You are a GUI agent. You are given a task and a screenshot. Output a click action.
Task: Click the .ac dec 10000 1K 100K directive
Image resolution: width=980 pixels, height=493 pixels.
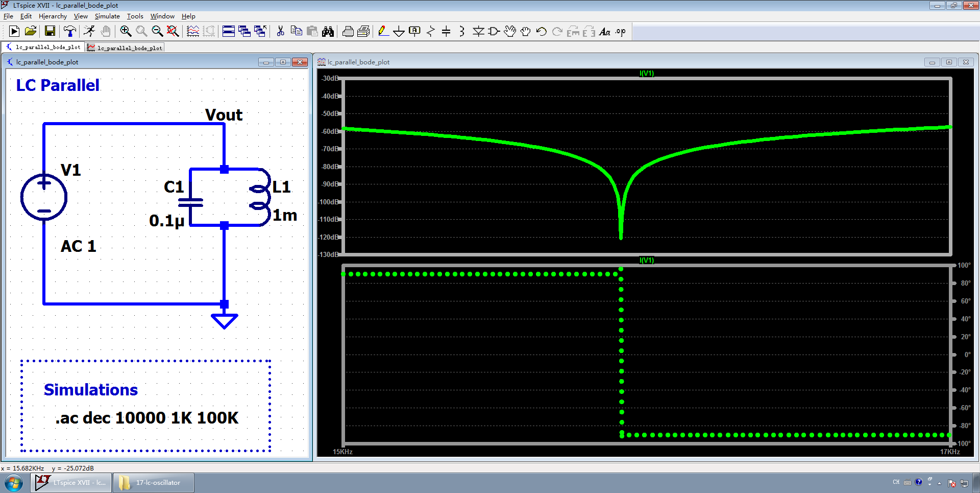147,418
